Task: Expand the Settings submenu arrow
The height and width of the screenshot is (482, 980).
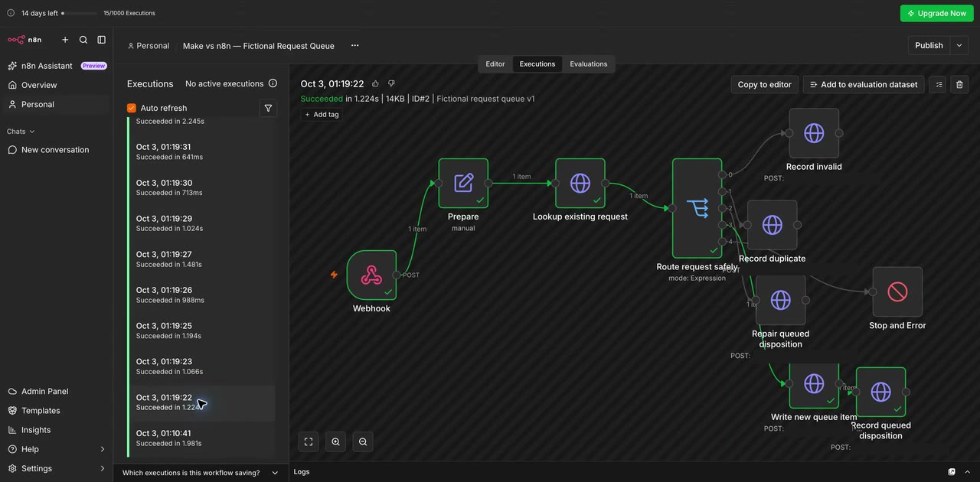Action: (x=103, y=468)
